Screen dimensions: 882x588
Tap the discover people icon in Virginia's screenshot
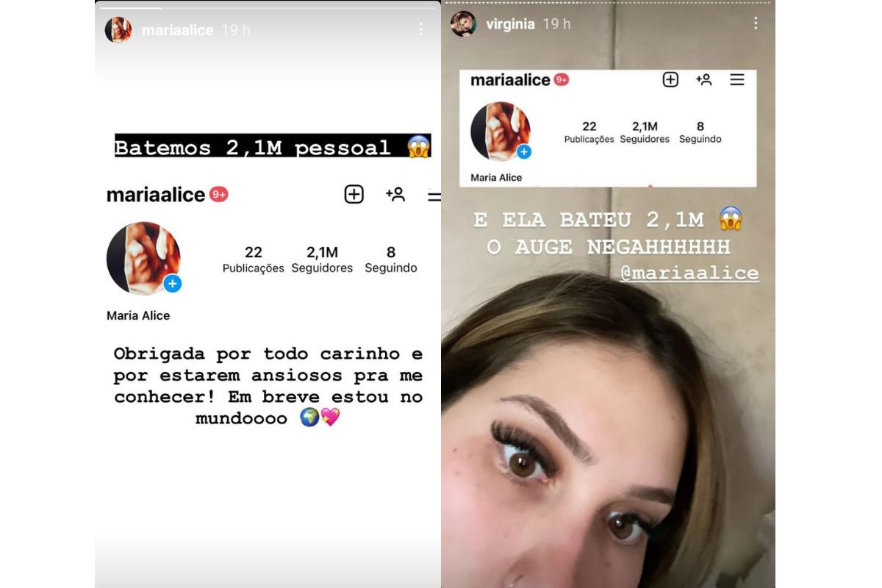pyautogui.click(x=704, y=79)
